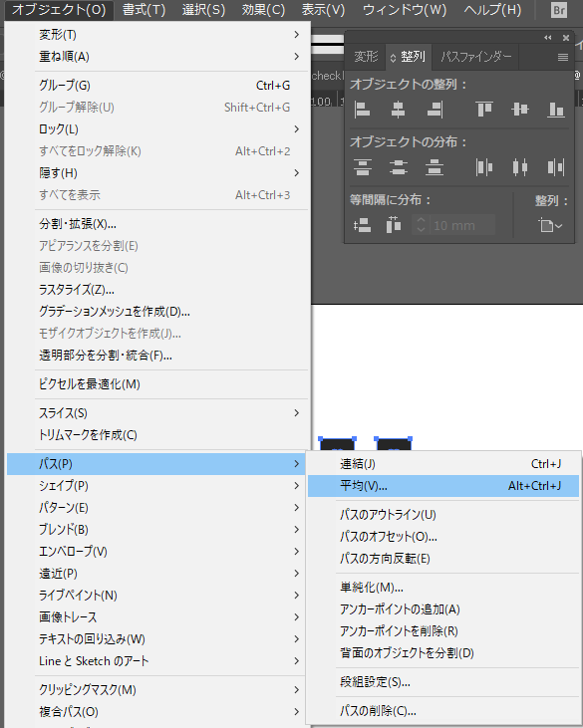583x728 pixels.
Task: Open the Bridge (Br) icon
Action: [559, 10]
